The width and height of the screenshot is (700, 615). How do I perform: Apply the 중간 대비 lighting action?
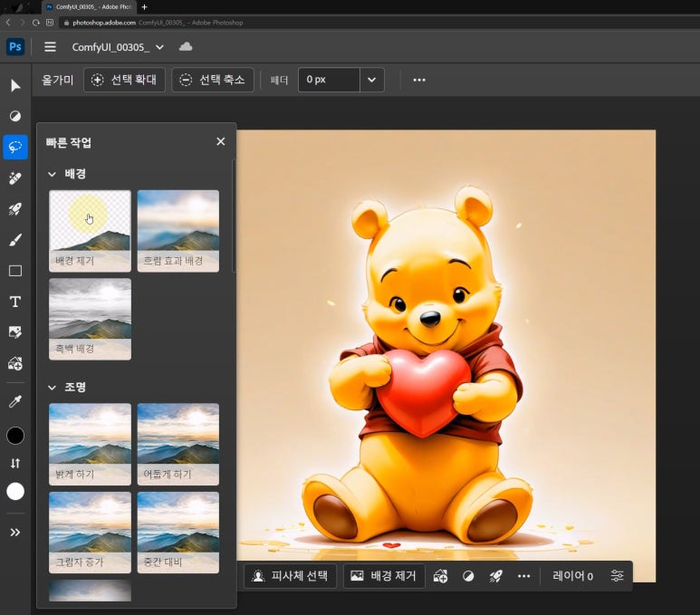[x=178, y=533]
